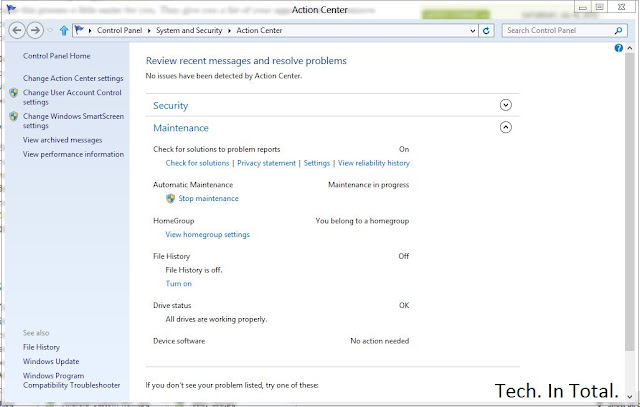Click the vertical scrollbar thumb

(x=629, y=202)
